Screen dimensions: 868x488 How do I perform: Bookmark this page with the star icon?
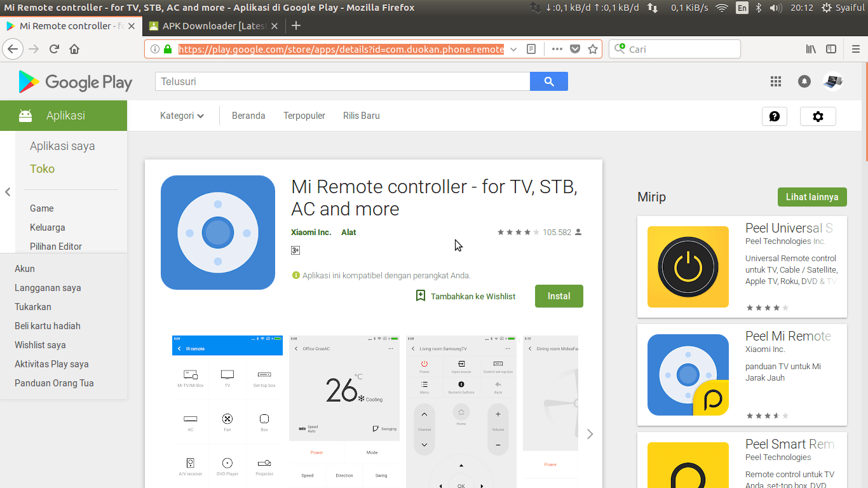[593, 49]
